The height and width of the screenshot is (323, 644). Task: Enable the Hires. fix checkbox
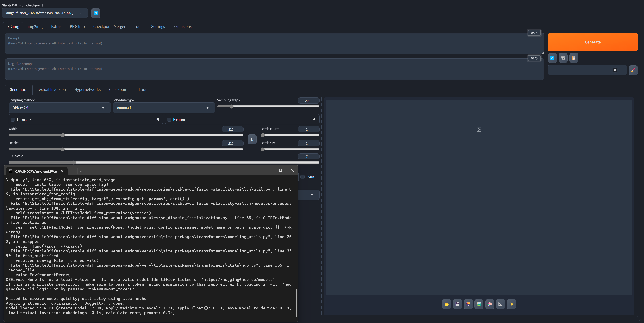13,119
